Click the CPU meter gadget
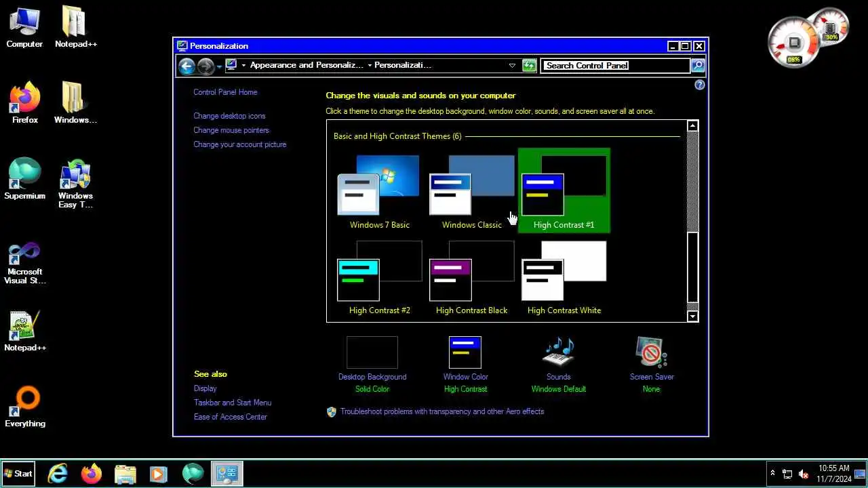868x488 pixels. (x=793, y=43)
